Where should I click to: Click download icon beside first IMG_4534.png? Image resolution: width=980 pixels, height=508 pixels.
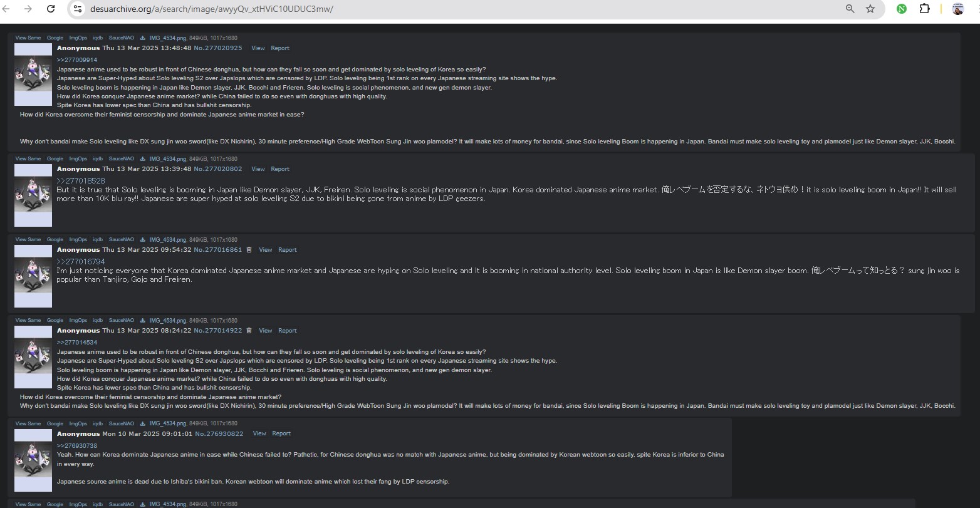[x=143, y=38]
